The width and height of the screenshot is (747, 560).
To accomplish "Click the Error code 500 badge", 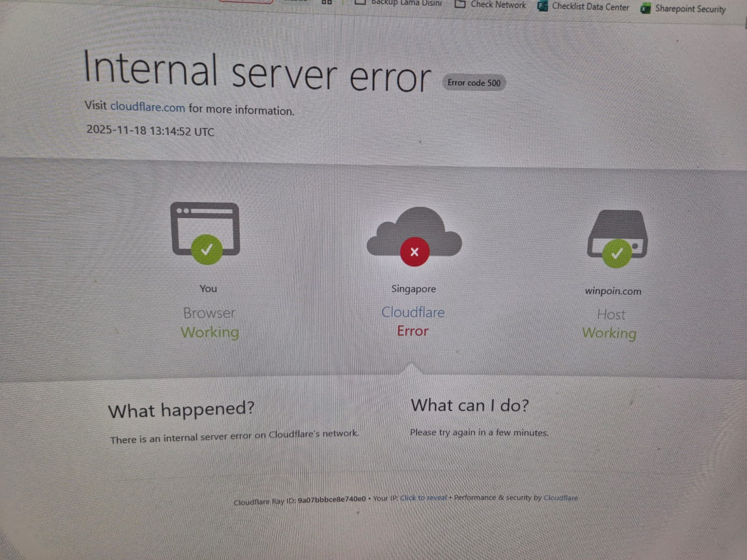I will pyautogui.click(x=474, y=83).
